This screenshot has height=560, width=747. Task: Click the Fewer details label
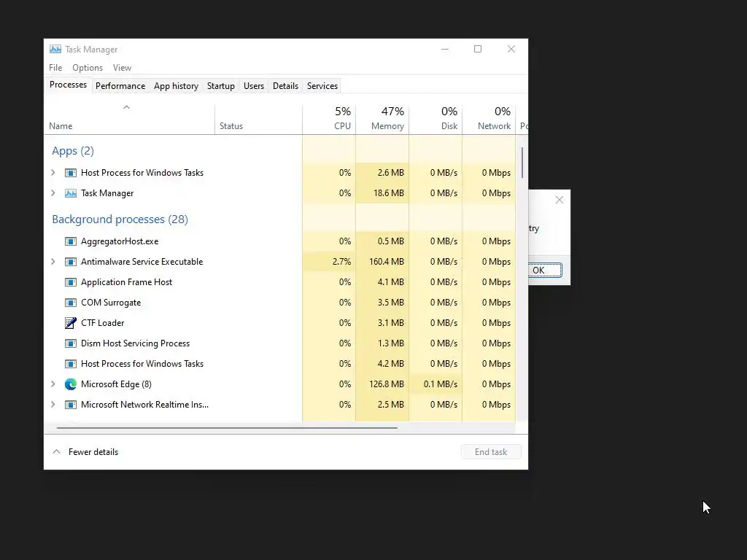point(93,452)
